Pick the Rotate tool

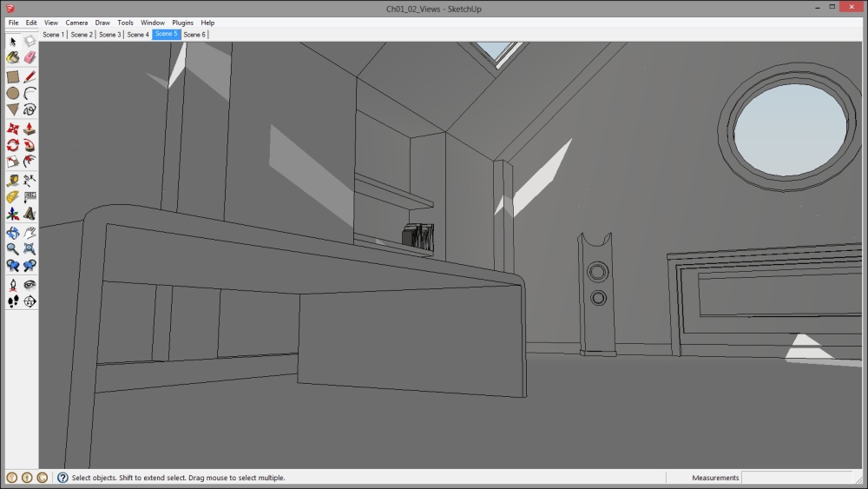(x=13, y=146)
